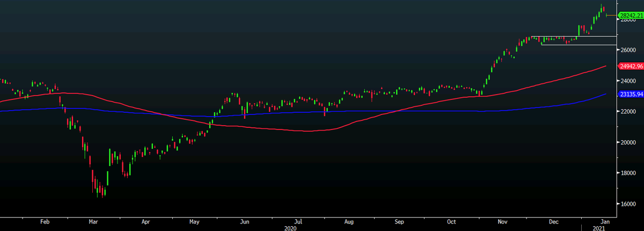This screenshot has width=644, height=231.
Task: Click the 24000 price axis label
Action: click(628, 81)
